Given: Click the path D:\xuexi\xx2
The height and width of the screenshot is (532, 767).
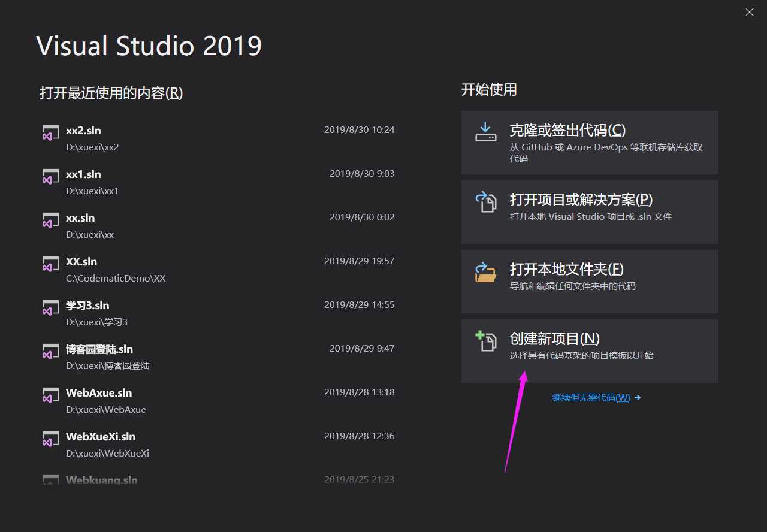Looking at the screenshot, I should (92, 147).
